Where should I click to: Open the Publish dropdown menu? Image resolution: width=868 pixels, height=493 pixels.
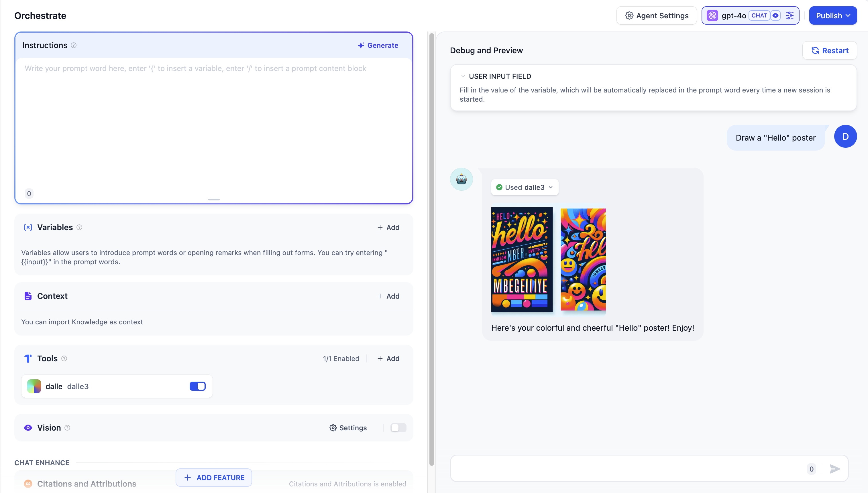833,15
